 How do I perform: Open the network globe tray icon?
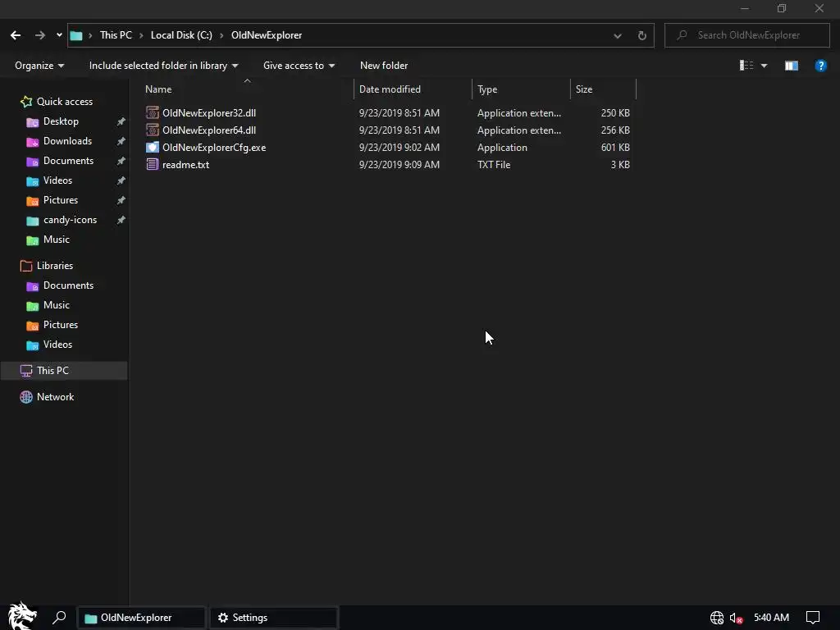tap(717, 618)
